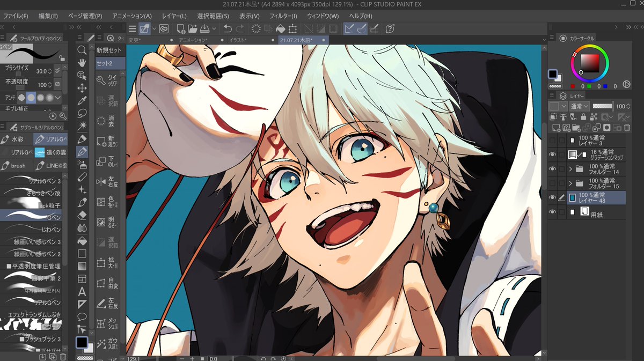Open the help question-mark icon in toolbar

pos(390,28)
